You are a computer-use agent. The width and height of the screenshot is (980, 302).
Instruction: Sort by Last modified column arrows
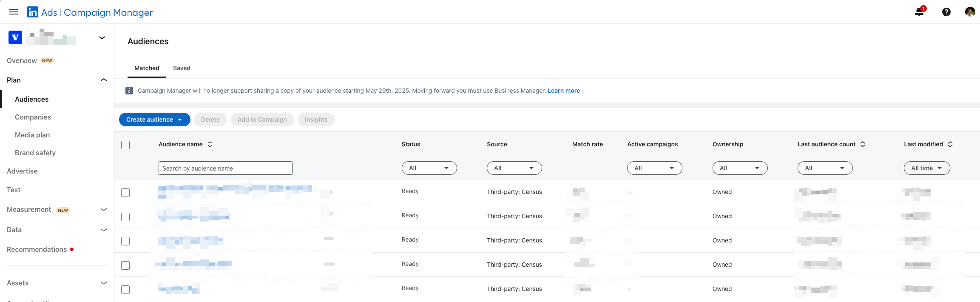950,144
